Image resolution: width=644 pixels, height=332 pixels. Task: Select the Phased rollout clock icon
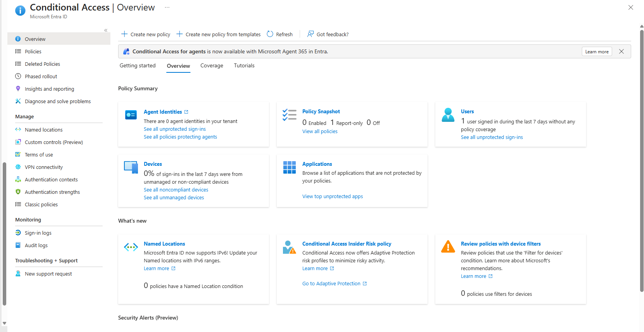pyautogui.click(x=18, y=76)
